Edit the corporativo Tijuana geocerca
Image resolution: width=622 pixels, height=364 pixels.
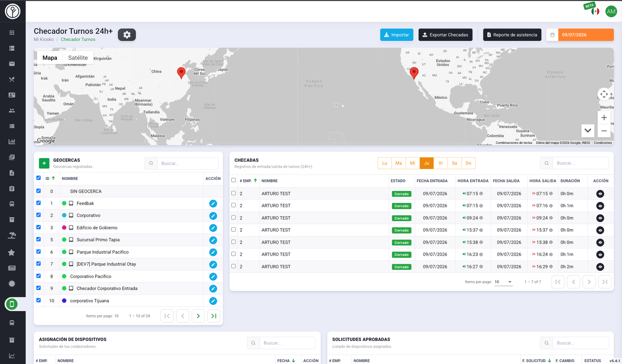pyautogui.click(x=213, y=301)
